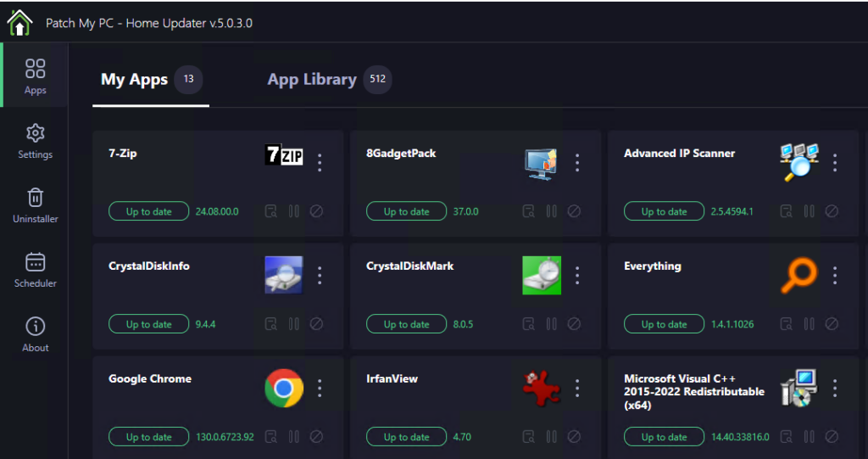Click Google Chrome version 130.0.6723.92

click(225, 438)
